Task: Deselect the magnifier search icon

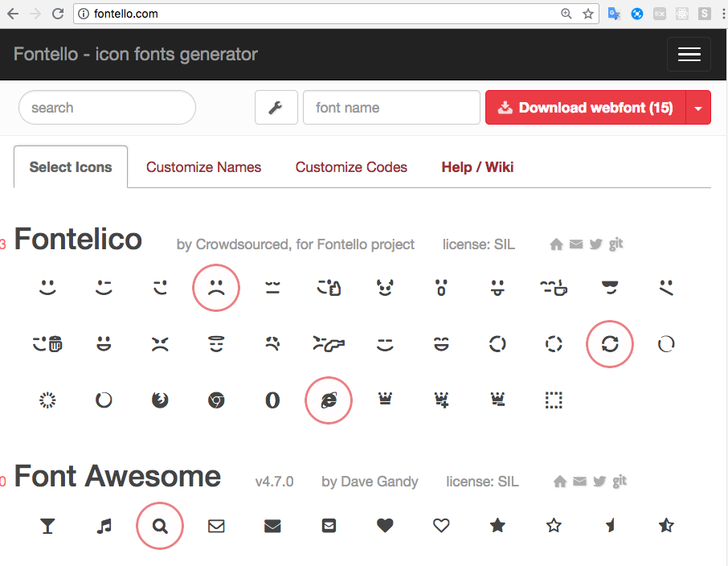Action: 160,526
